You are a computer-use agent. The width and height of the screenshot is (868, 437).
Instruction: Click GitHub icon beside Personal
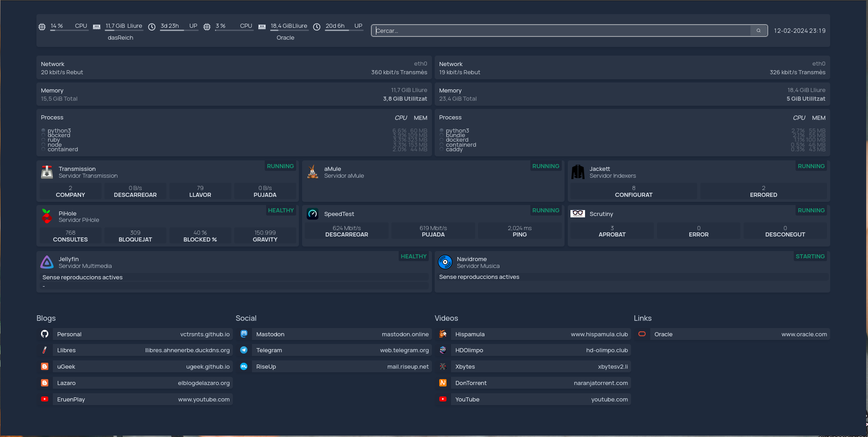tap(45, 334)
